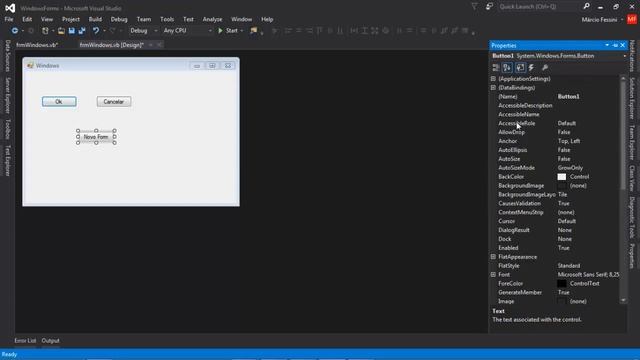Save the current file using the disk icon
The height and width of the screenshot is (360, 640).
coord(71,31)
